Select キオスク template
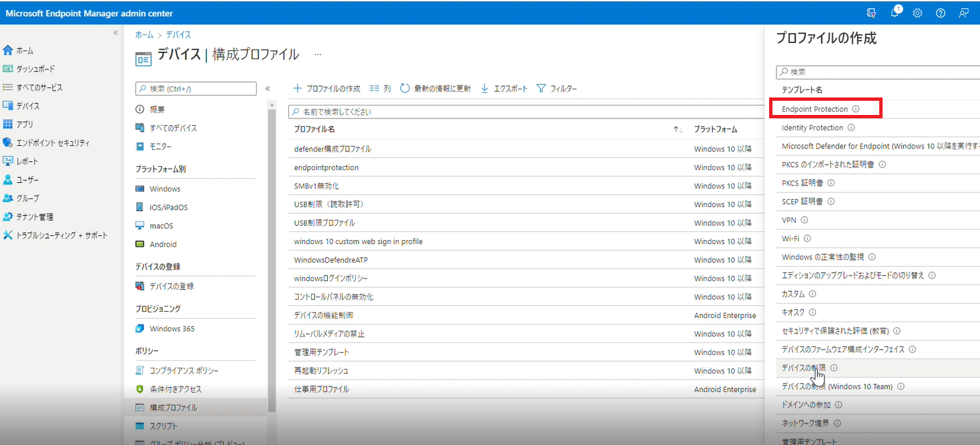This screenshot has width=980, height=445. (x=793, y=313)
